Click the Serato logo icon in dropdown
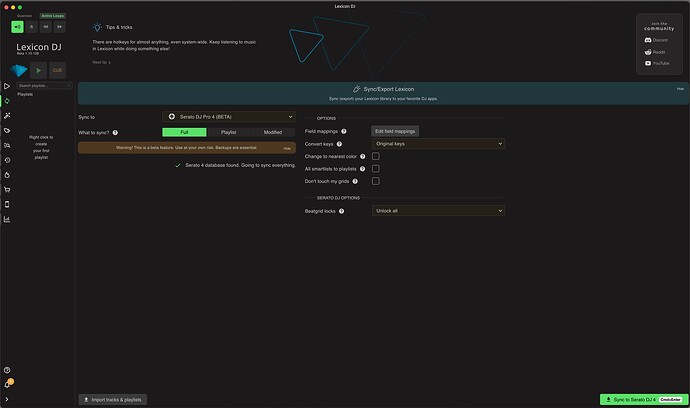Image resolution: width=690 pixels, height=408 pixels. (172, 117)
